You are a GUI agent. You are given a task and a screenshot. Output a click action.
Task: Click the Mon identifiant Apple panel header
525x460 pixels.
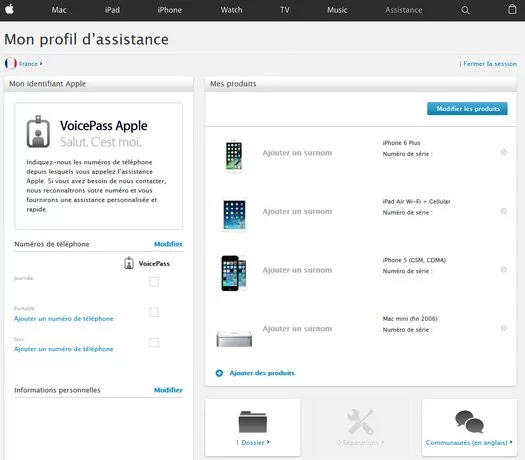99,84
